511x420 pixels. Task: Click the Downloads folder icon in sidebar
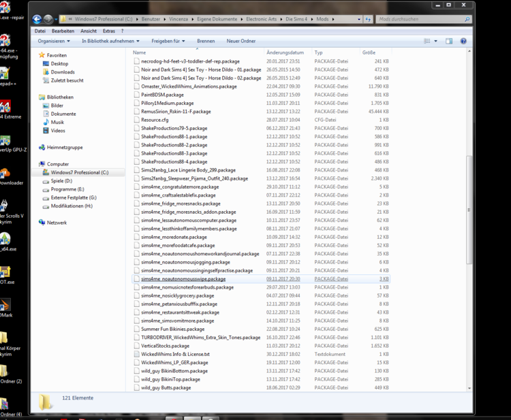(x=46, y=72)
